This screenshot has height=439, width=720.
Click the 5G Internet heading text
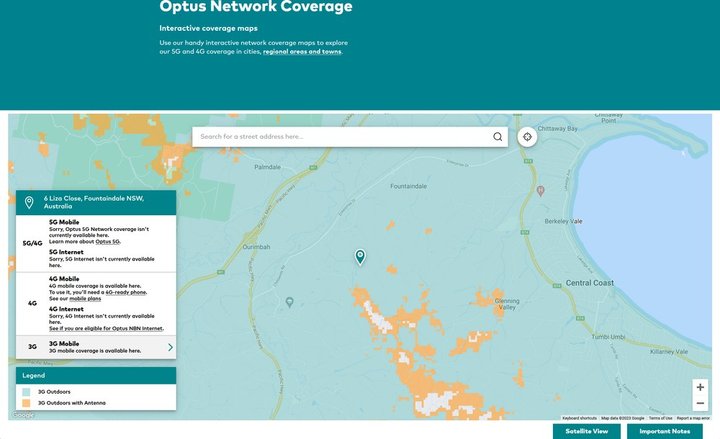tap(66, 252)
